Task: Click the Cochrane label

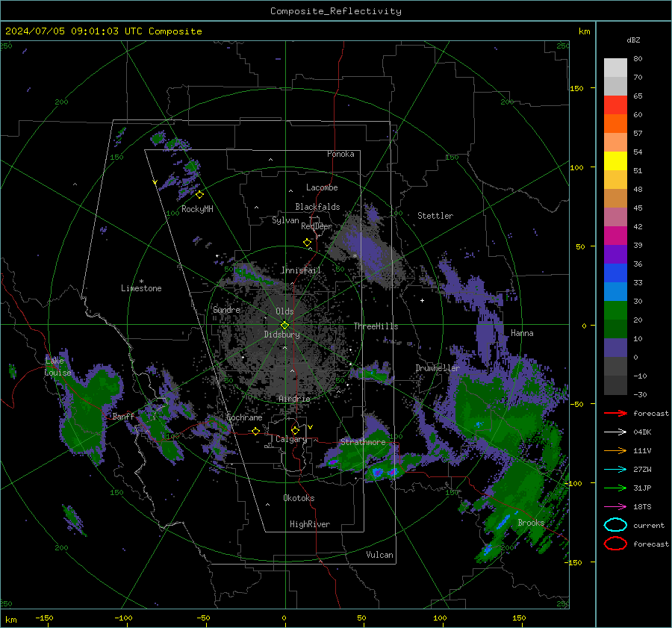Action: pos(244,417)
